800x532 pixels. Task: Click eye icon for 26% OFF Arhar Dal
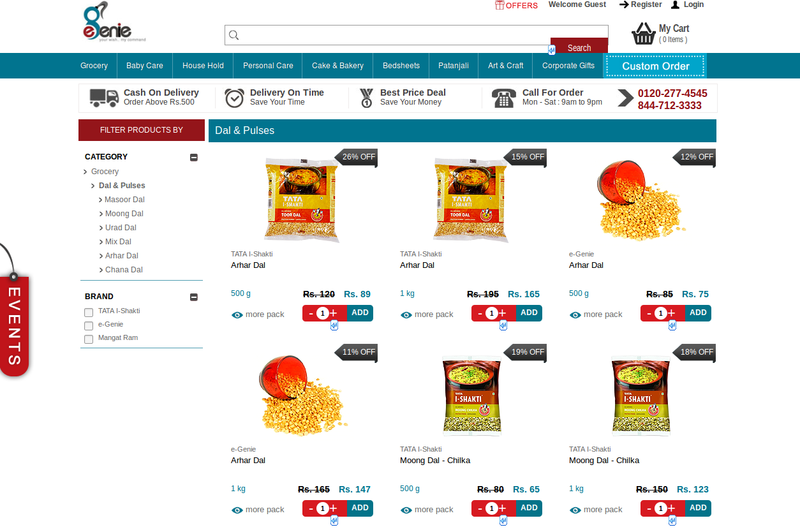pyautogui.click(x=237, y=314)
